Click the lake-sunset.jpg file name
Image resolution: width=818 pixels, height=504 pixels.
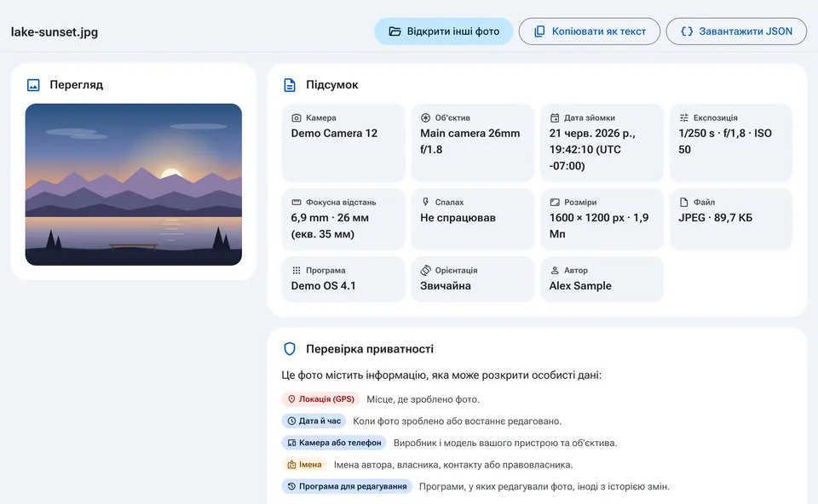(55, 31)
